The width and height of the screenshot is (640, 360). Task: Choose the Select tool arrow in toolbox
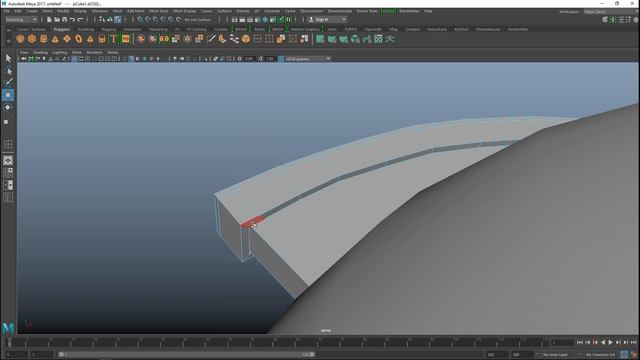click(8, 58)
